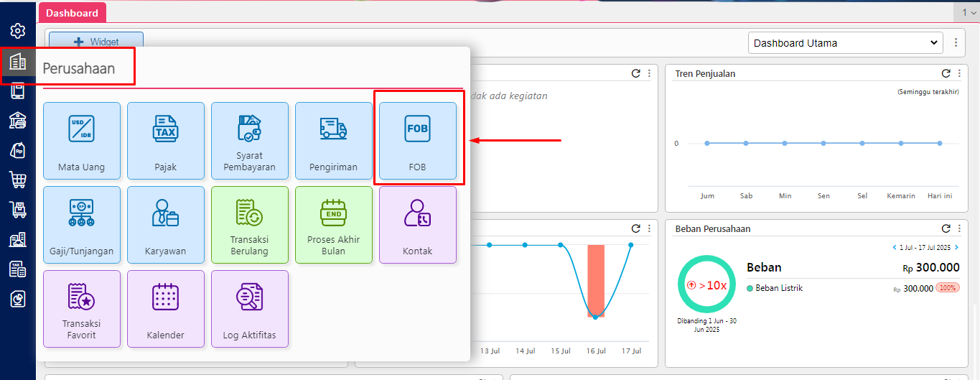This screenshot has width=980, height=380.
Task: Go to previous period in Beban Perusahaan
Action: (894, 248)
